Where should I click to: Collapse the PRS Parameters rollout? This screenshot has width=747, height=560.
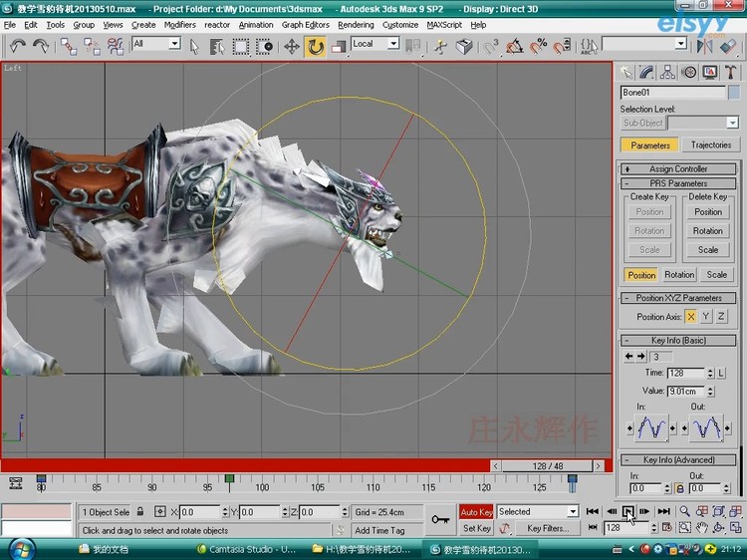[678, 183]
